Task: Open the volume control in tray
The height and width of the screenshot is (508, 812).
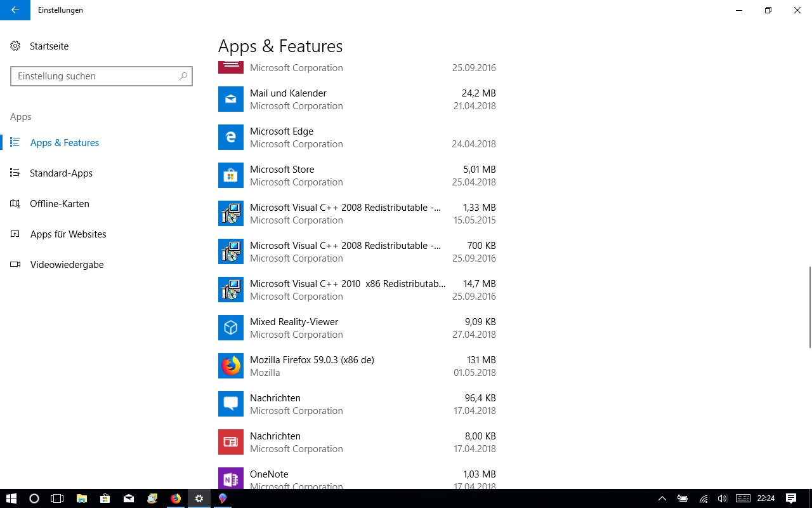Action: (723, 498)
